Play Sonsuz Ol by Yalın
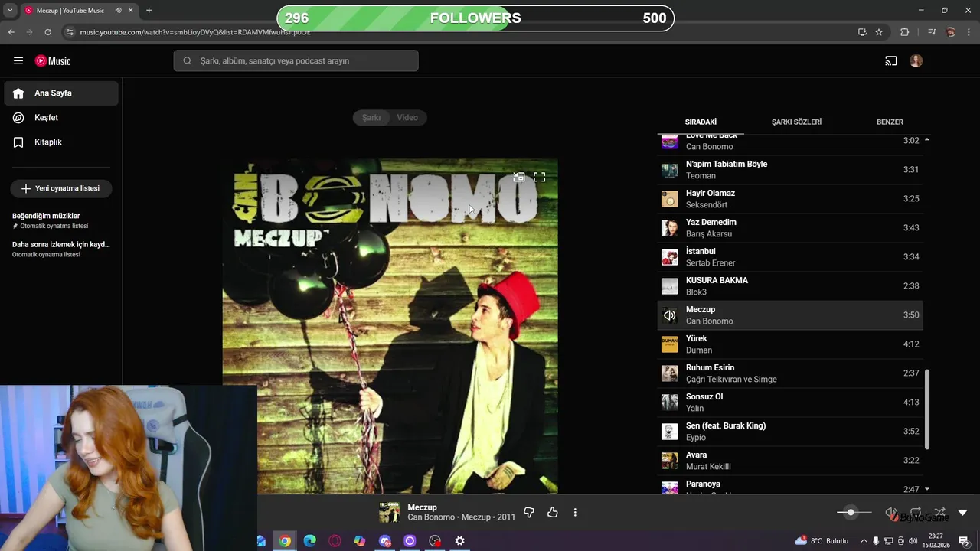Image resolution: width=980 pixels, height=551 pixels. point(790,403)
